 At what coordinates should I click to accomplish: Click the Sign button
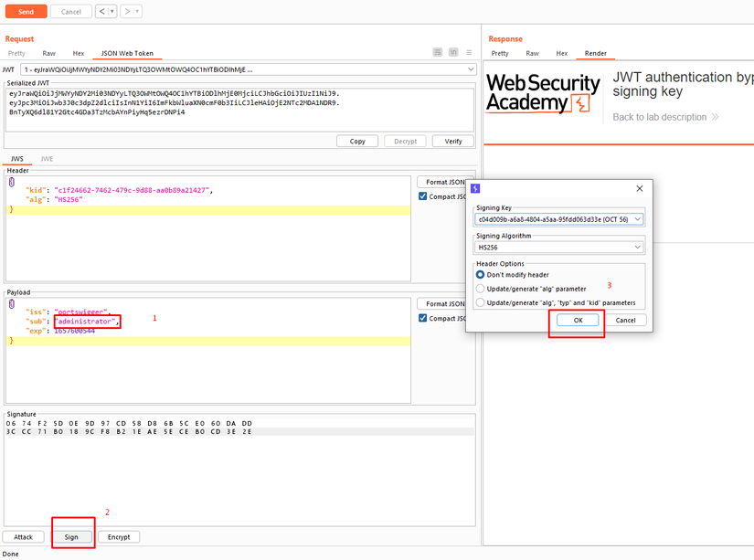[71, 537]
